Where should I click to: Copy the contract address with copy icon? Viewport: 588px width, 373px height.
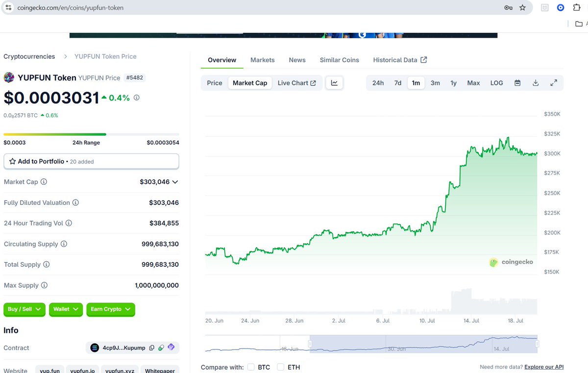click(152, 348)
